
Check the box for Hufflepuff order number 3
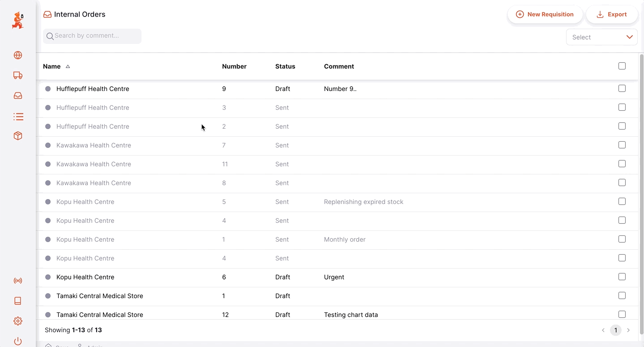pos(622,107)
